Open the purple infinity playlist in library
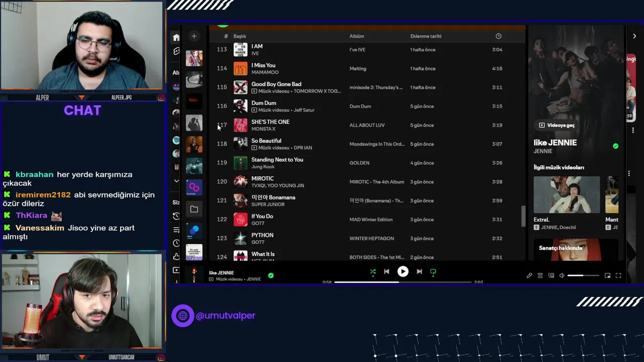The image size is (644, 362). coord(194,188)
